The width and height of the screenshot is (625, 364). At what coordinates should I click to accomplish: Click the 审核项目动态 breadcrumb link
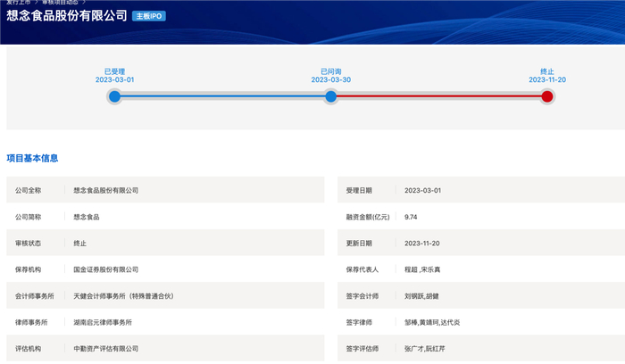[x=60, y=2]
